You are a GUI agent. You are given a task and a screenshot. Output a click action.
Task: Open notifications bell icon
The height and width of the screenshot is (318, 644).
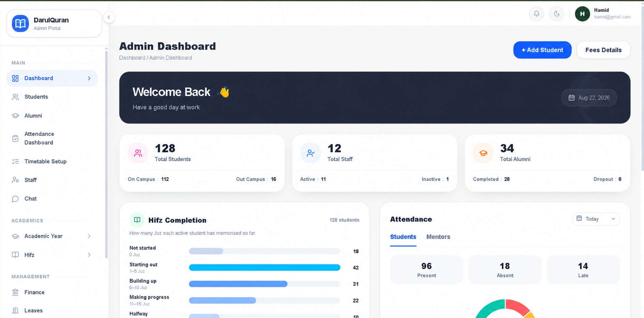pyautogui.click(x=536, y=14)
